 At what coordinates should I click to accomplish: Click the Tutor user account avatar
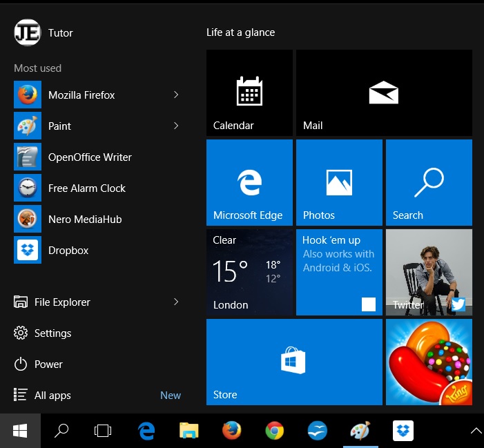coord(28,32)
